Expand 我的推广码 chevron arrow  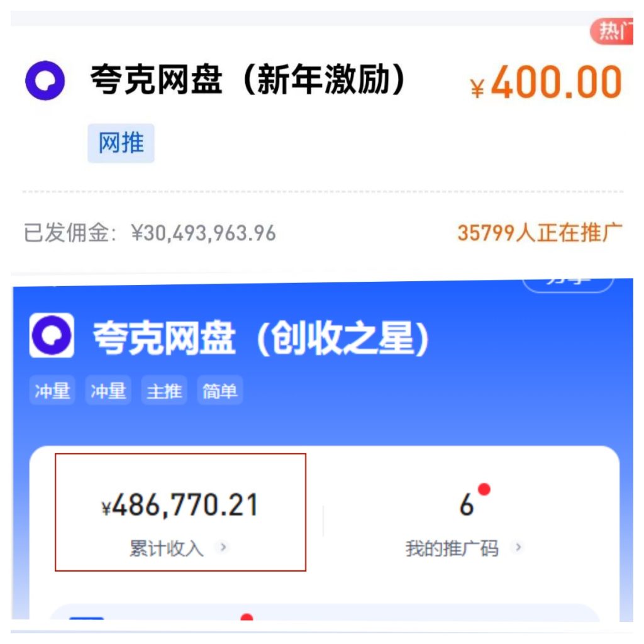[x=518, y=547]
